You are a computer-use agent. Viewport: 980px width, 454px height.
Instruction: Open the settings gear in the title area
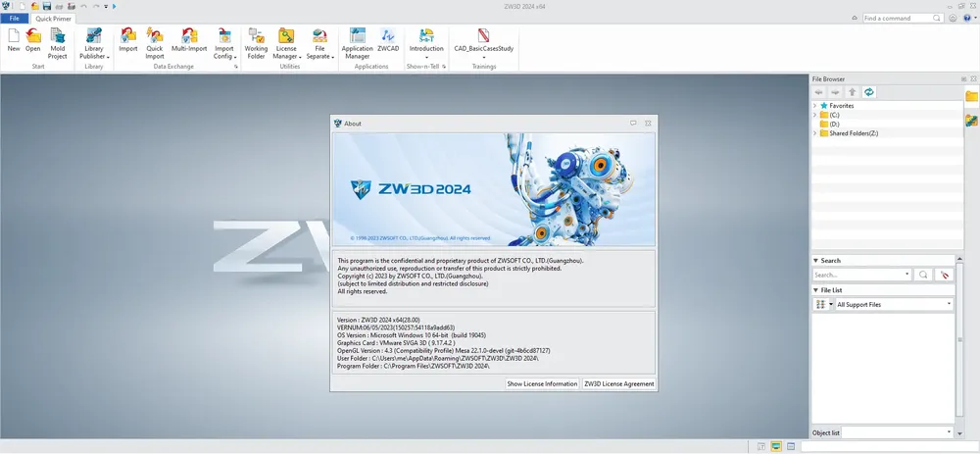953,18
